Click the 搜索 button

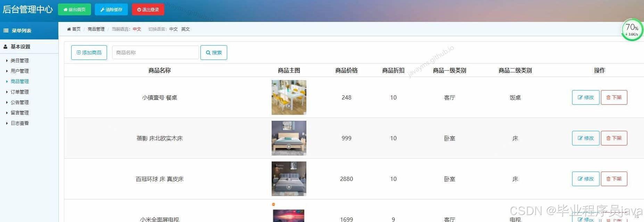point(214,53)
